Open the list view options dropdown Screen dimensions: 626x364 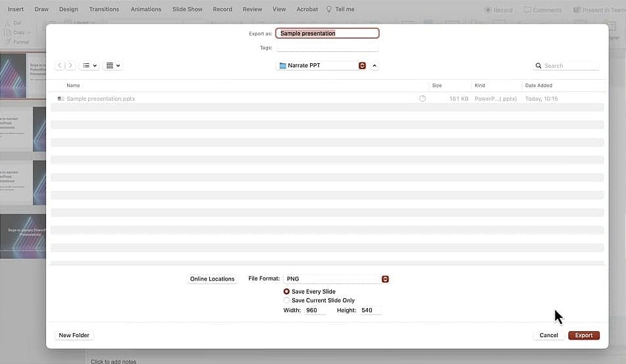pyautogui.click(x=89, y=65)
